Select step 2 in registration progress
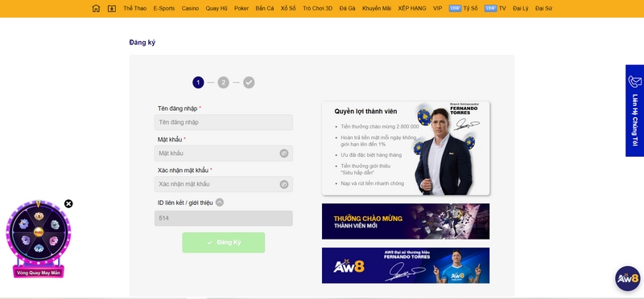Screen dimensions: 644x299 pos(223,83)
